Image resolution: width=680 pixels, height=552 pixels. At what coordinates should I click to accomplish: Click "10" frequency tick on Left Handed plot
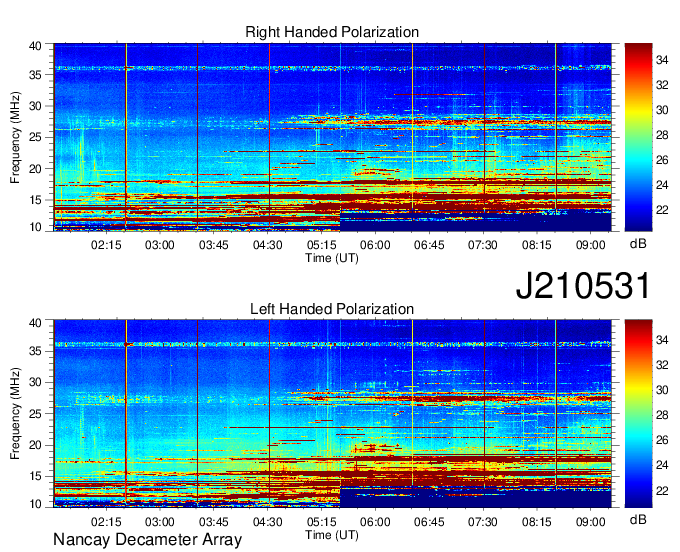(35, 504)
